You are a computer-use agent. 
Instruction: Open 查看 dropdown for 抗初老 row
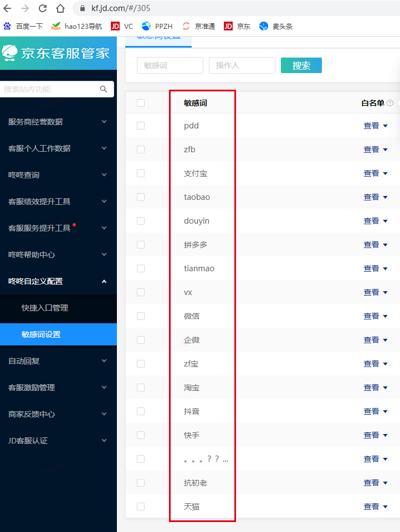pyautogui.click(x=375, y=483)
